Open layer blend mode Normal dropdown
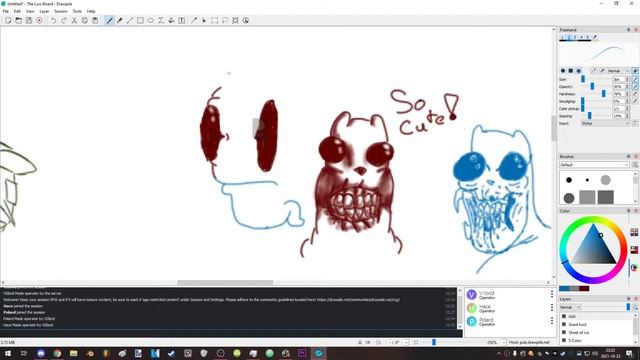Image resolution: width=640 pixels, height=360 pixels. 570,307
